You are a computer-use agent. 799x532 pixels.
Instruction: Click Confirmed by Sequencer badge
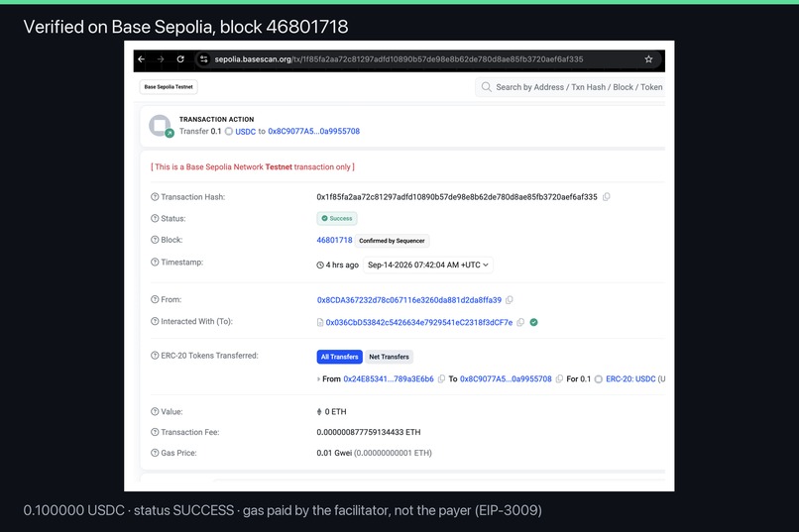(x=392, y=241)
